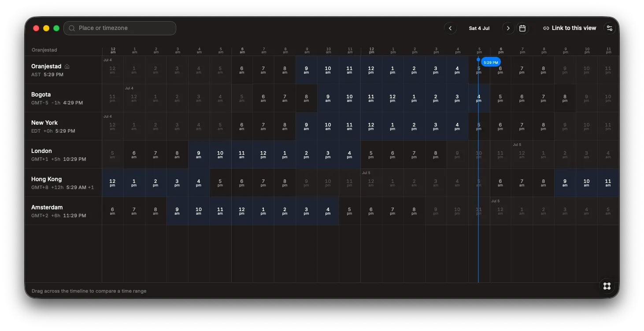This screenshot has width=644, height=331.
Task: Open the calendar date picker icon
Action: pos(522,28)
